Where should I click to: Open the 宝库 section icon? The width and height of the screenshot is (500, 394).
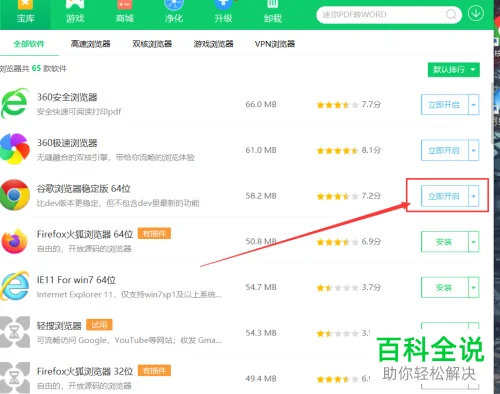point(26,13)
